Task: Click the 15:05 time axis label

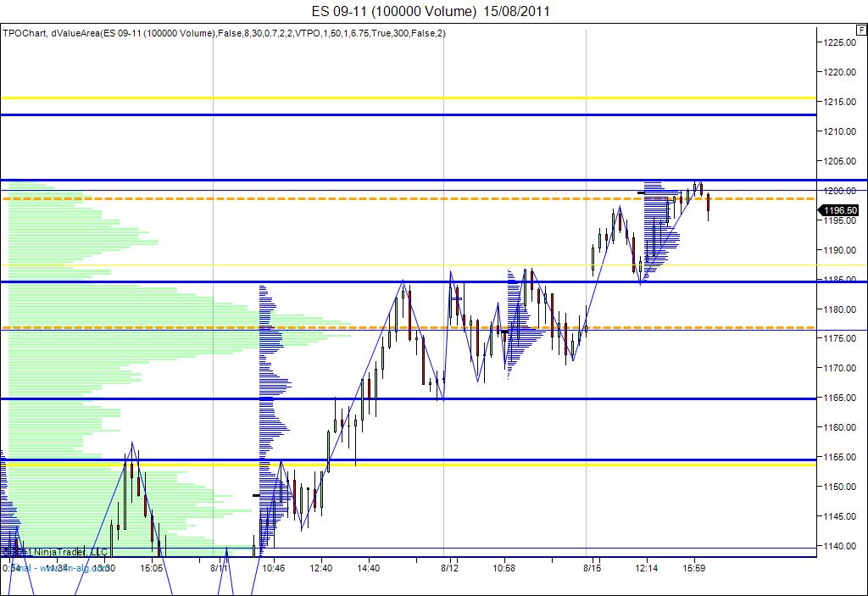Action: (151, 568)
